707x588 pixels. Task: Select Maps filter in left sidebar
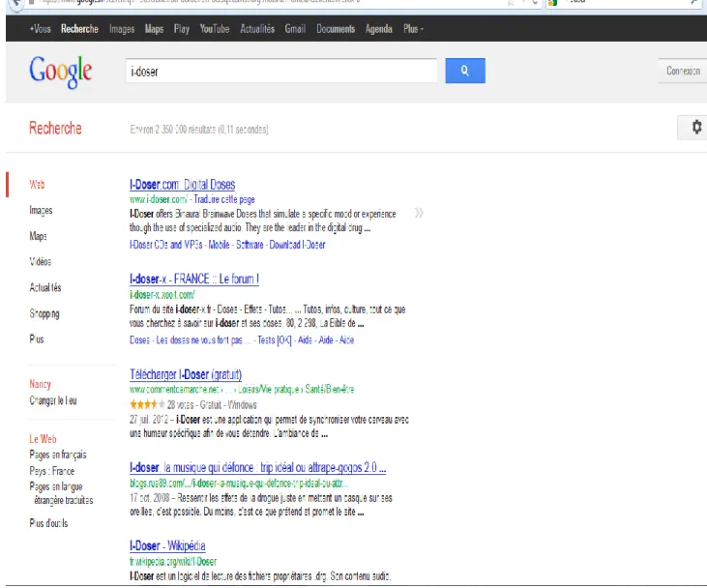coord(38,236)
